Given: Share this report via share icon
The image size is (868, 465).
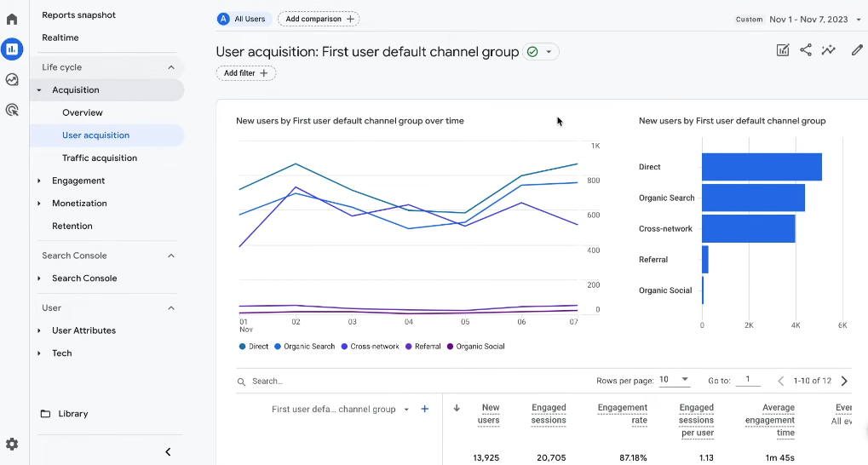Looking at the screenshot, I should [806, 50].
